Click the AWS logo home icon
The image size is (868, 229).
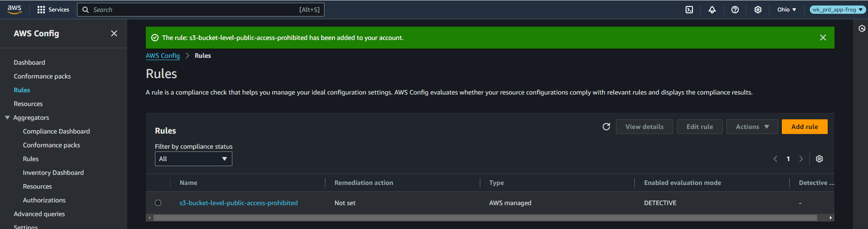pos(15,10)
